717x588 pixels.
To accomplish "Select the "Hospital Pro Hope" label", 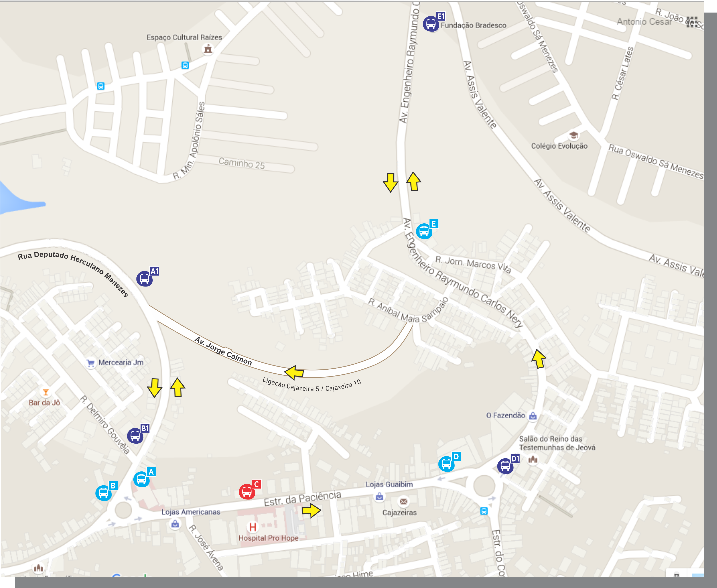I will [268, 538].
